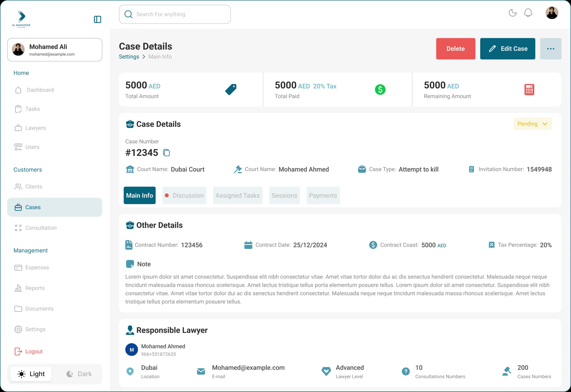Click the percent tag icon beside Tax Percentage
571x392 pixels.
tap(492, 245)
